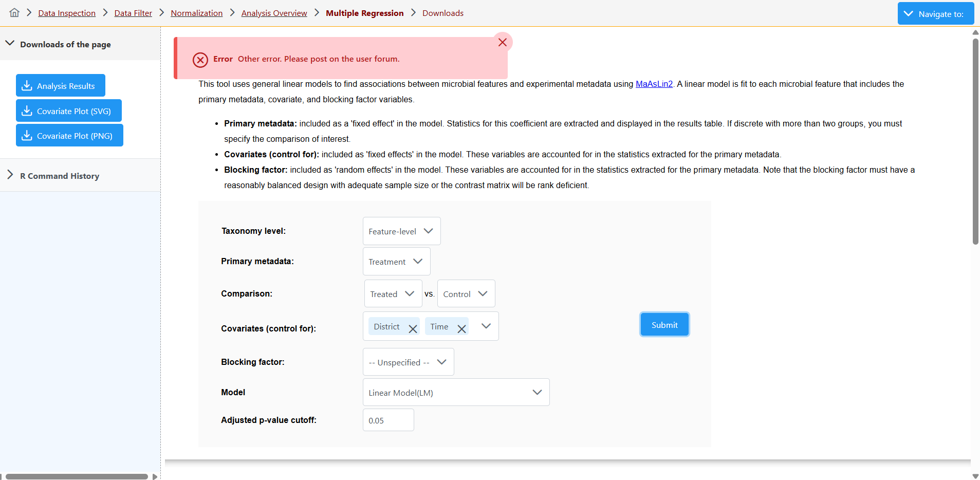The height and width of the screenshot is (480, 980).
Task: Open the Treated comparison dropdown
Action: click(x=393, y=294)
